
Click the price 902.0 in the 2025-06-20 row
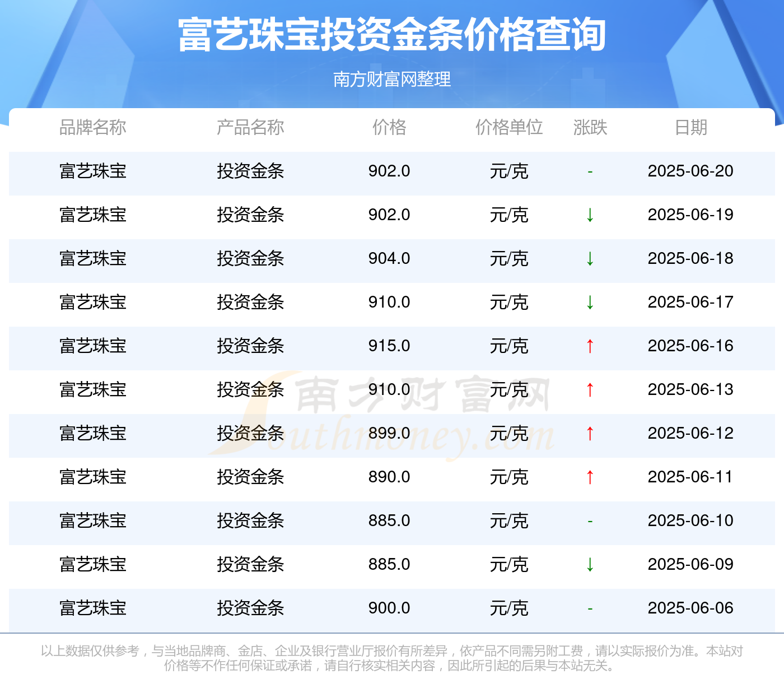(x=389, y=171)
